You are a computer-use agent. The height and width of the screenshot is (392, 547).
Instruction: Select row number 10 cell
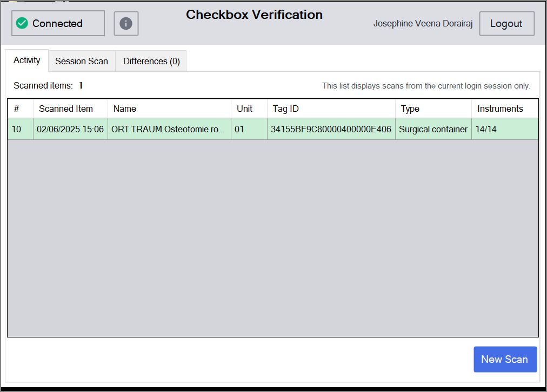tap(20, 129)
